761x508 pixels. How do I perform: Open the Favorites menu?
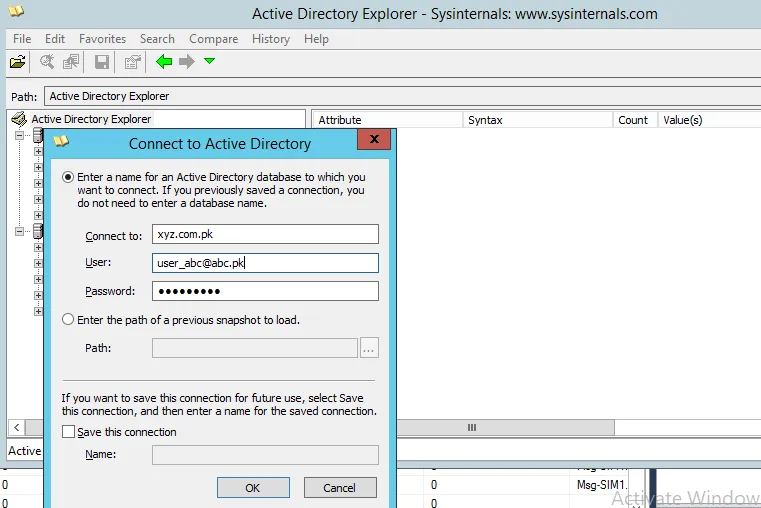coord(102,39)
